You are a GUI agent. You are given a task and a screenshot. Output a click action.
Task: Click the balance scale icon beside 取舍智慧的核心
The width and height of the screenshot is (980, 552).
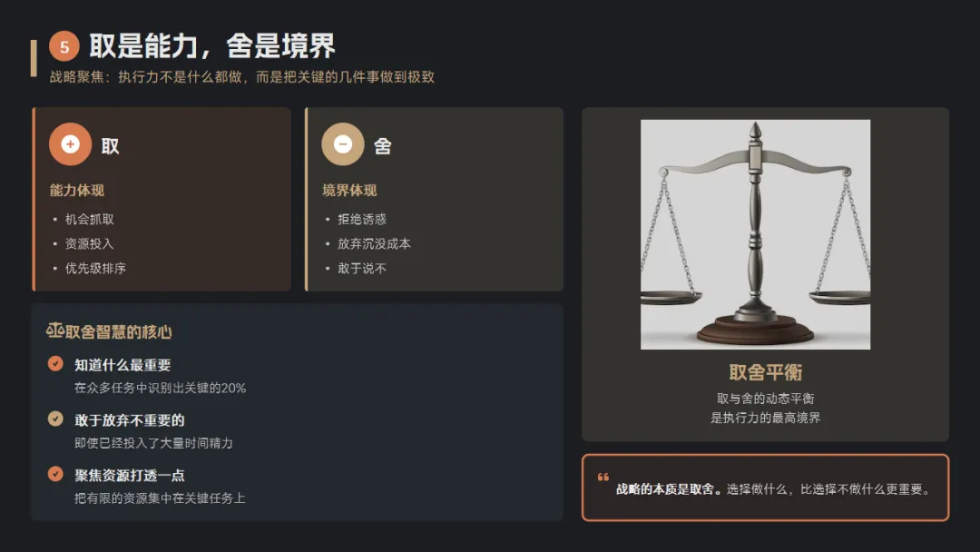click(54, 331)
